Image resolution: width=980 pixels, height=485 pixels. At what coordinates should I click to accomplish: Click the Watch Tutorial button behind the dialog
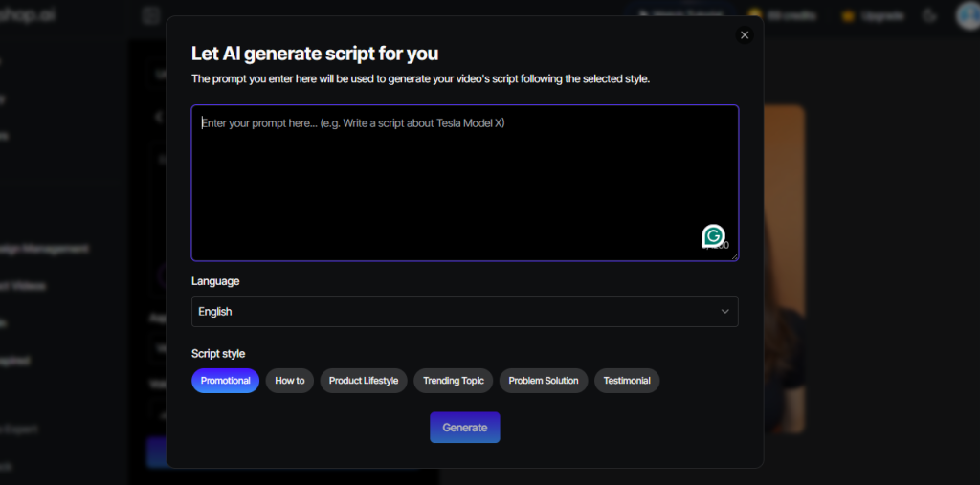pyautogui.click(x=680, y=11)
